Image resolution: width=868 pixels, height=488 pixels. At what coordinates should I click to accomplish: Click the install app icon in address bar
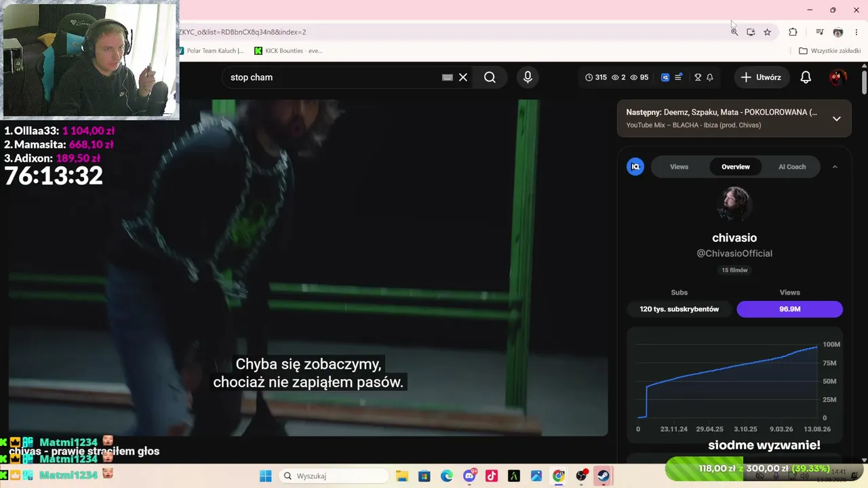751,32
